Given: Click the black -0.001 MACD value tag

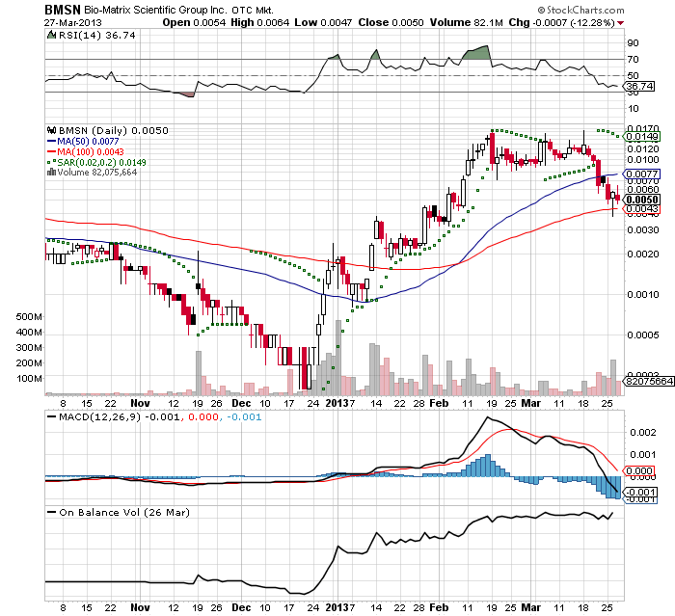Looking at the screenshot, I should click(x=640, y=492).
